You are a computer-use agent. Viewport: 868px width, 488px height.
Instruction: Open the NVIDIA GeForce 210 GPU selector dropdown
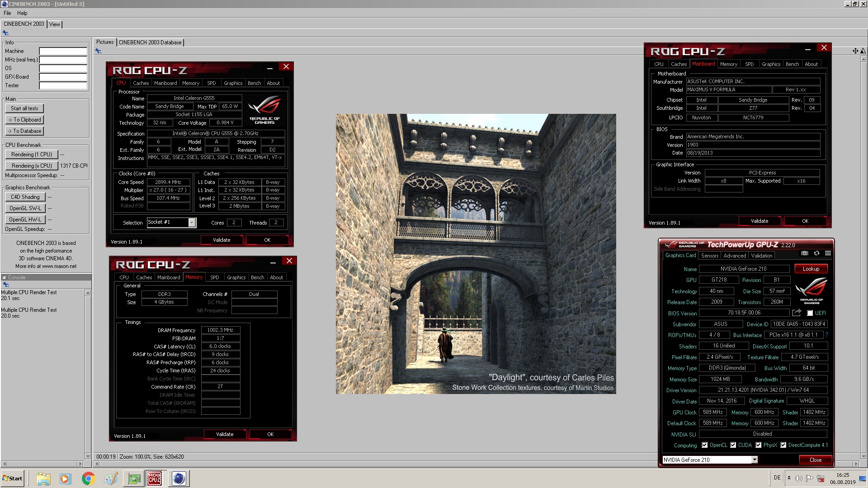pos(755,460)
